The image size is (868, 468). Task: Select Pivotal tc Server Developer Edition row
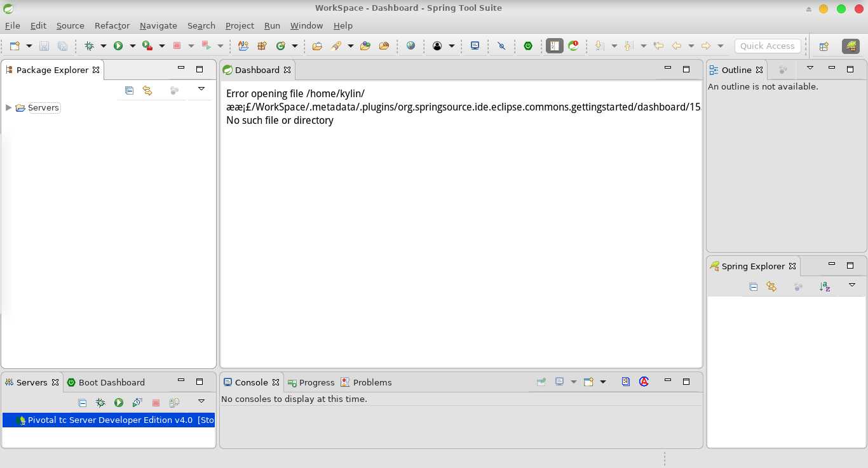109,420
